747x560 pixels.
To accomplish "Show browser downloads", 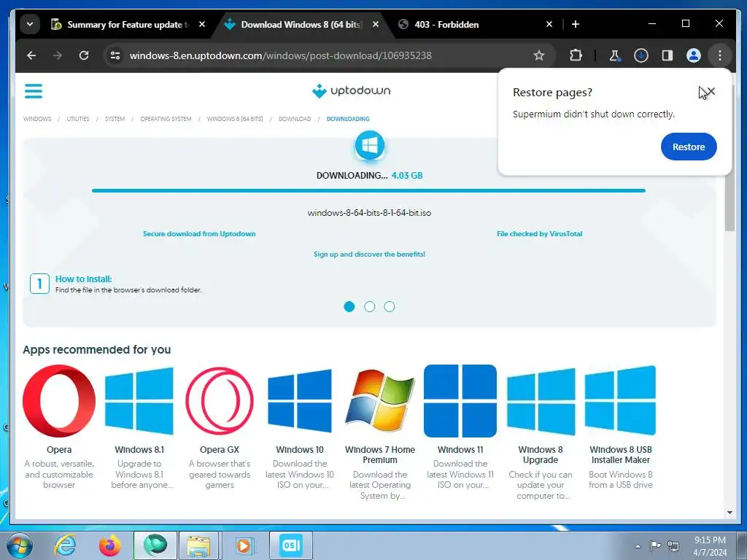I will 640,55.
